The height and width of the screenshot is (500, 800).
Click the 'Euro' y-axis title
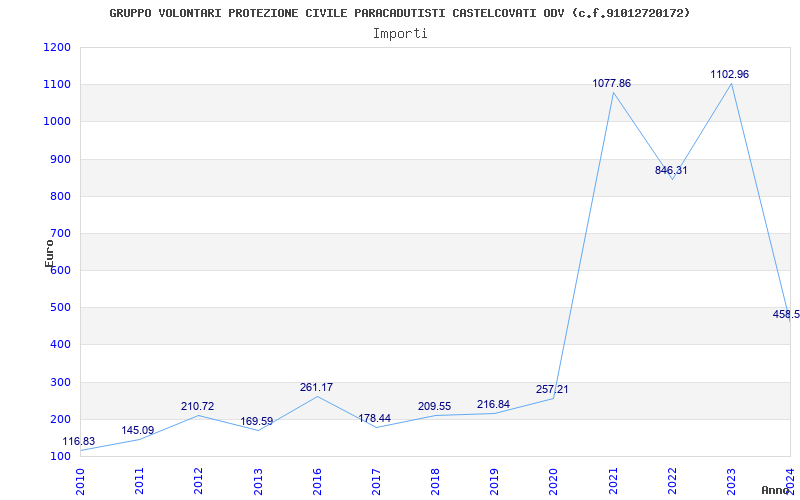49,254
